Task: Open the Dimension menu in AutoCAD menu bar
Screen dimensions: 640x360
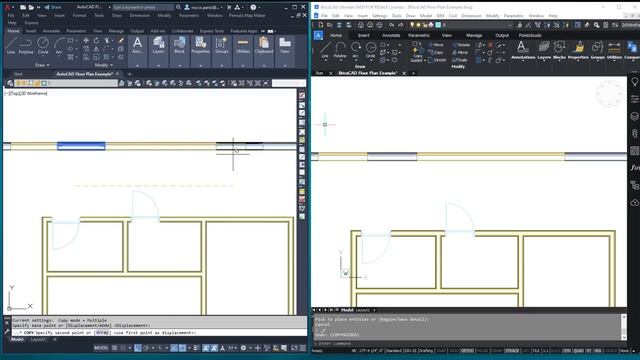Action: pyautogui.click(x=140, y=16)
